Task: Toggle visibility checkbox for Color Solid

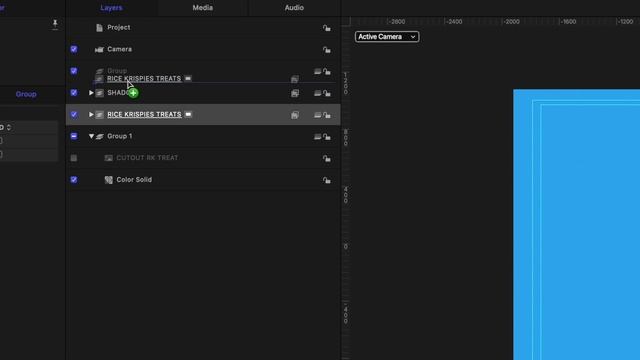Action: (74, 180)
